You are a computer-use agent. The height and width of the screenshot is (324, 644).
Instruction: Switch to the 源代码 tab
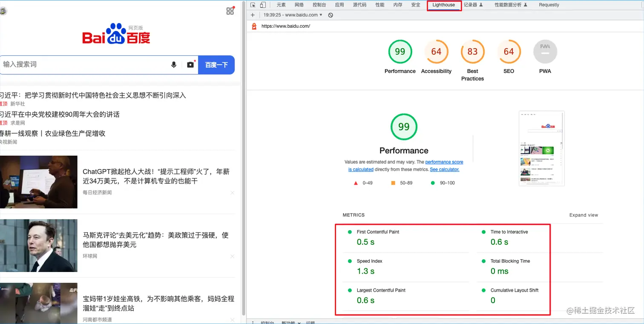[359, 5]
